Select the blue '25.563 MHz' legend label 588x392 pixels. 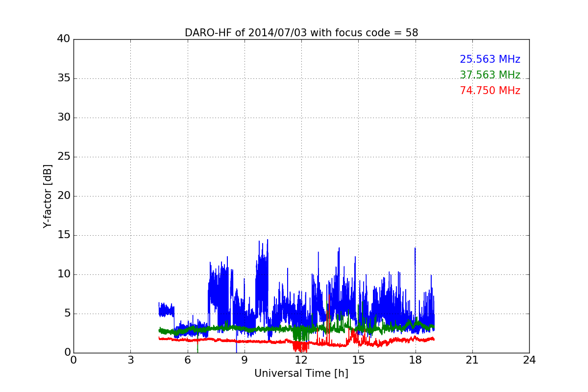tap(490, 59)
